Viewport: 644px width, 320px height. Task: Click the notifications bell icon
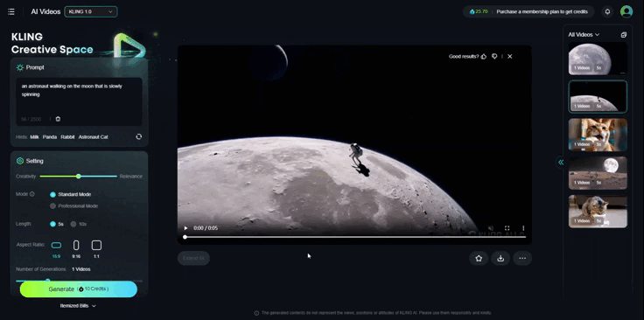pos(607,12)
